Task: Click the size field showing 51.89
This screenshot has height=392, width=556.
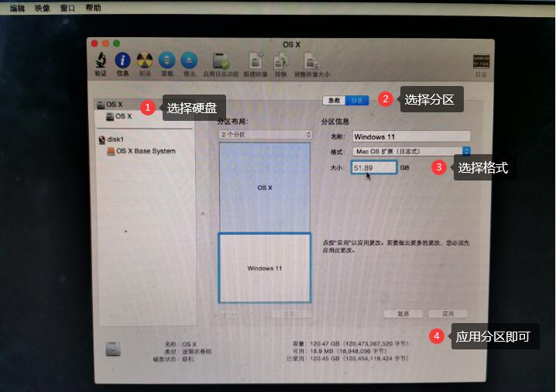Action: coord(374,167)
